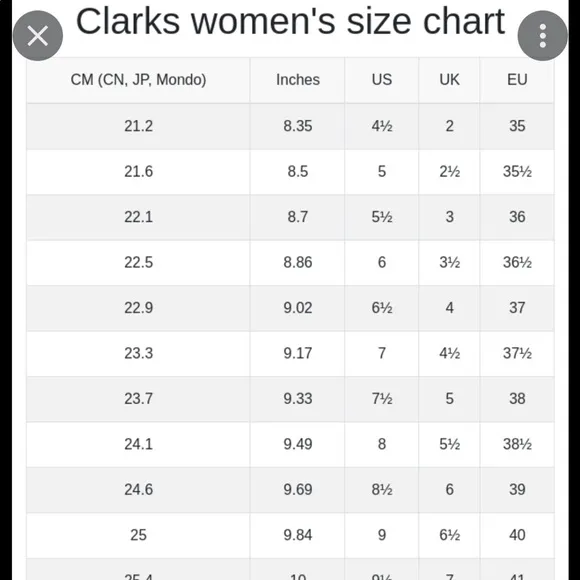Screen dimensions: 580x580
Task: Click the EU column header
Action: pos(517,80)
